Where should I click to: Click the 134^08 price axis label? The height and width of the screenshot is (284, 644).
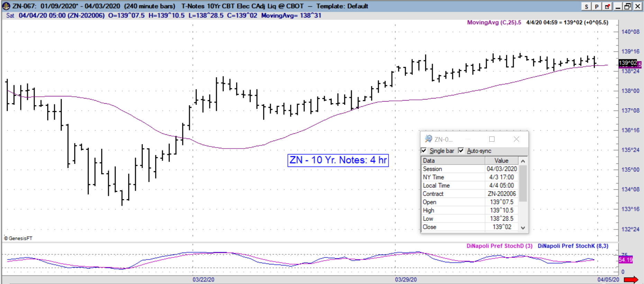pyautogui.click(x=631, y=189)
